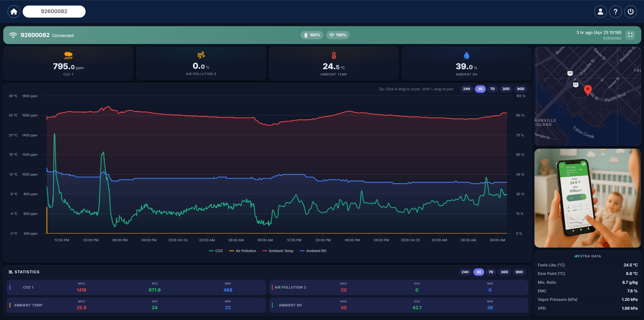The height and width of the screenshot is (320, 644).
Task: Toggle Air Pollution series in chart legend
Action: [242, 251]
